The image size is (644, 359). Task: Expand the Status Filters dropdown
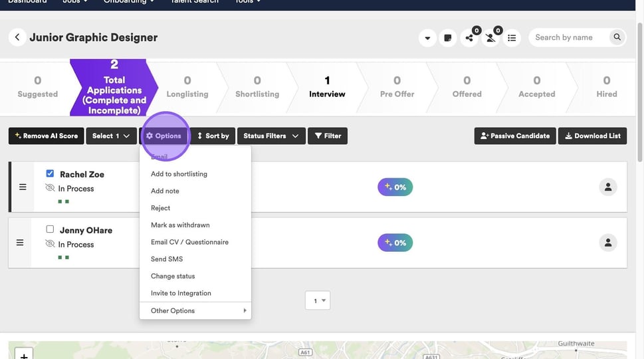270,136
